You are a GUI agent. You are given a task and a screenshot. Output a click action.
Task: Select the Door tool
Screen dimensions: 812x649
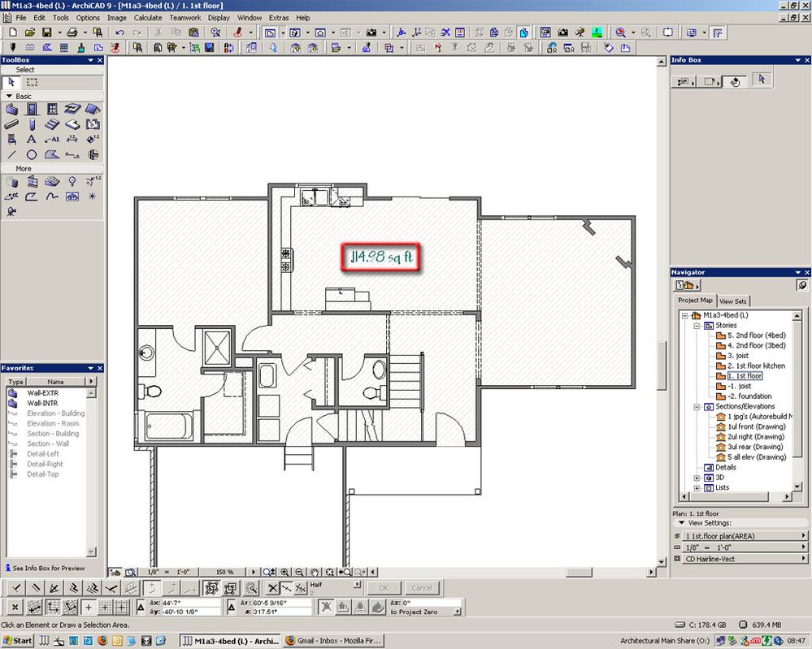tap(31, 109)
